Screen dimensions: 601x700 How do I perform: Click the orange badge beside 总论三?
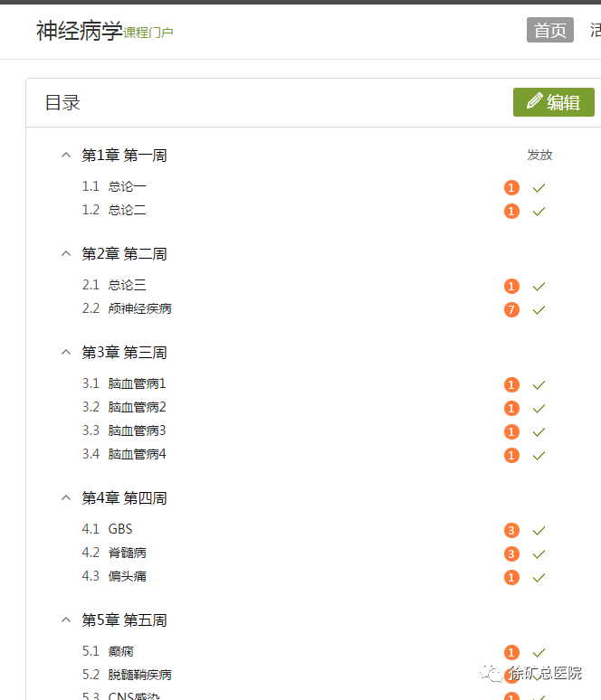[511, 286]
